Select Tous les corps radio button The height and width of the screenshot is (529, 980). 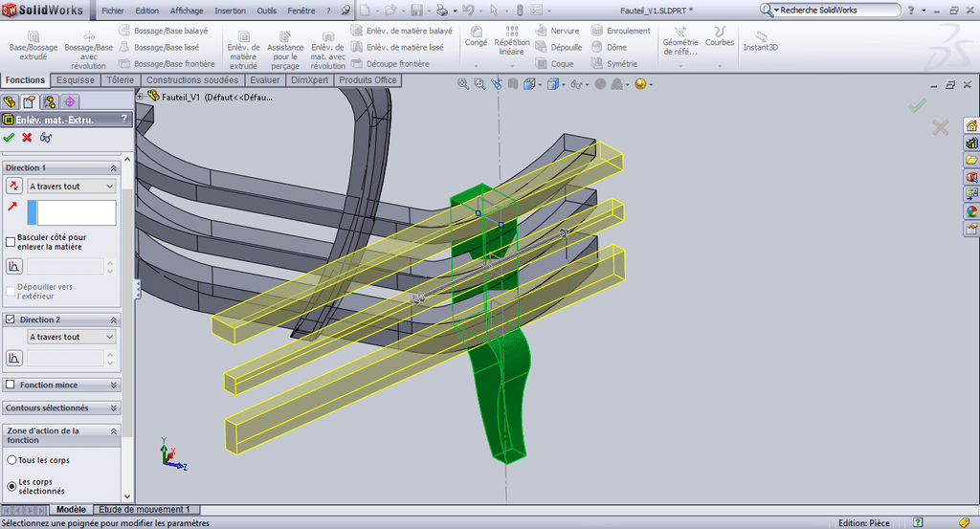click(x=11, y=460)
